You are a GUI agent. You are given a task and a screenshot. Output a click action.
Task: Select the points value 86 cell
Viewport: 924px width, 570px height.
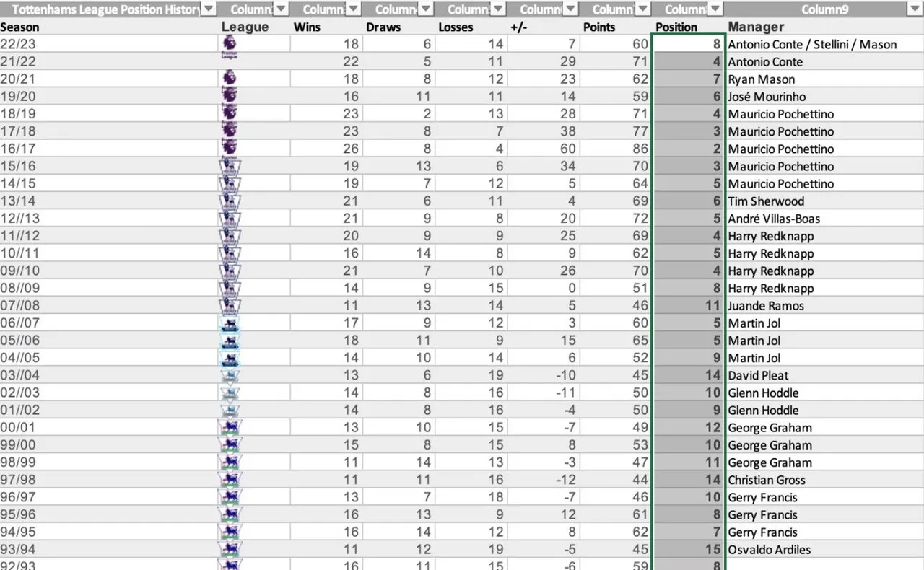click(x=616, y=149)
